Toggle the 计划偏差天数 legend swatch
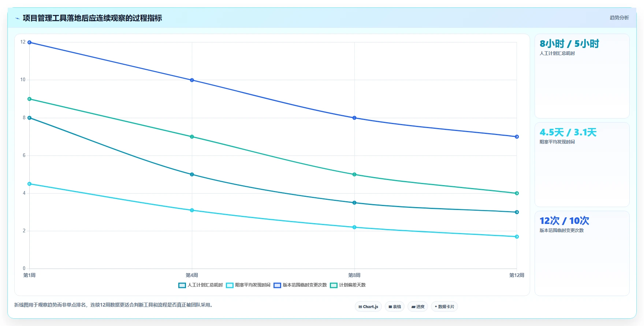This screenshot has height=326, width=644. 334,285
